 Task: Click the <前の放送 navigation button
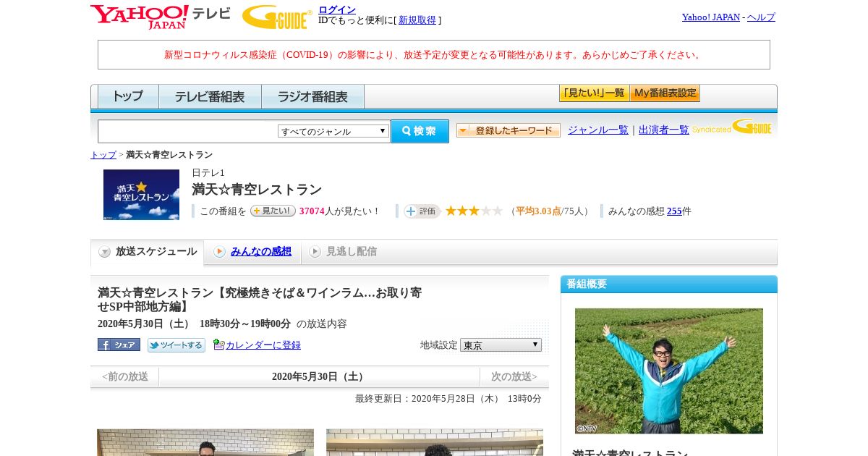[x=125, y=376]
